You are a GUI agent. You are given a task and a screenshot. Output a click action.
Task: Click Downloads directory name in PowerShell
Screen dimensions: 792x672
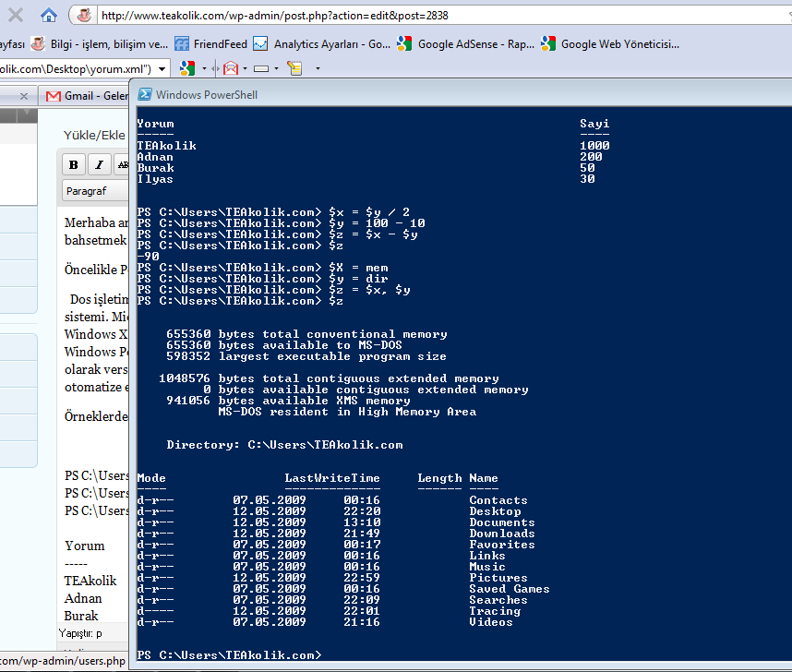tap(501, 534)
